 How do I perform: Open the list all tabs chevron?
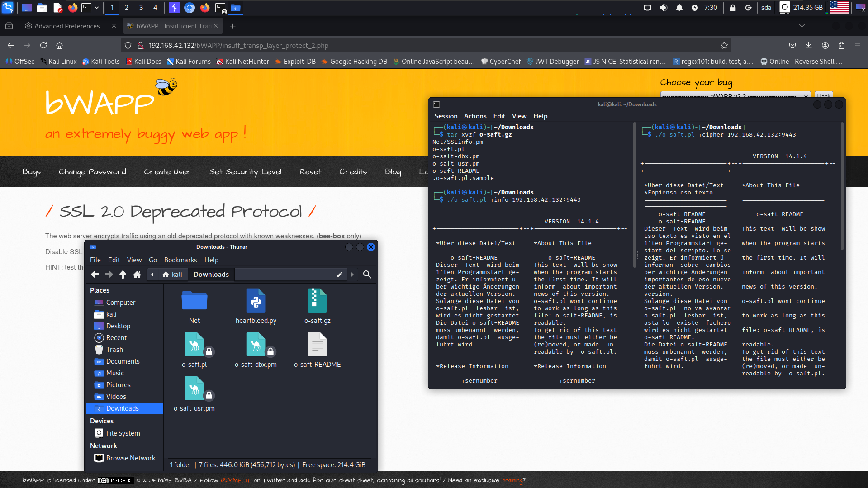point(802,26)
